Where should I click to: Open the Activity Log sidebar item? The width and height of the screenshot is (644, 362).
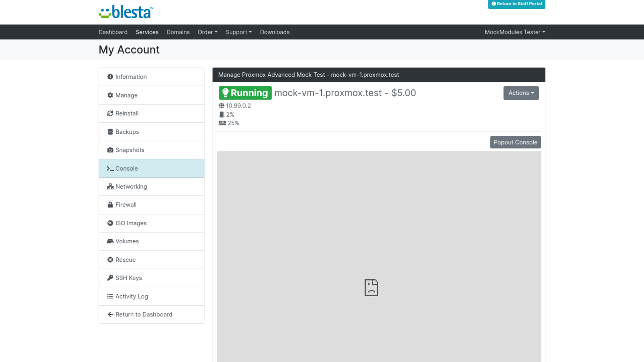(152, 296)
